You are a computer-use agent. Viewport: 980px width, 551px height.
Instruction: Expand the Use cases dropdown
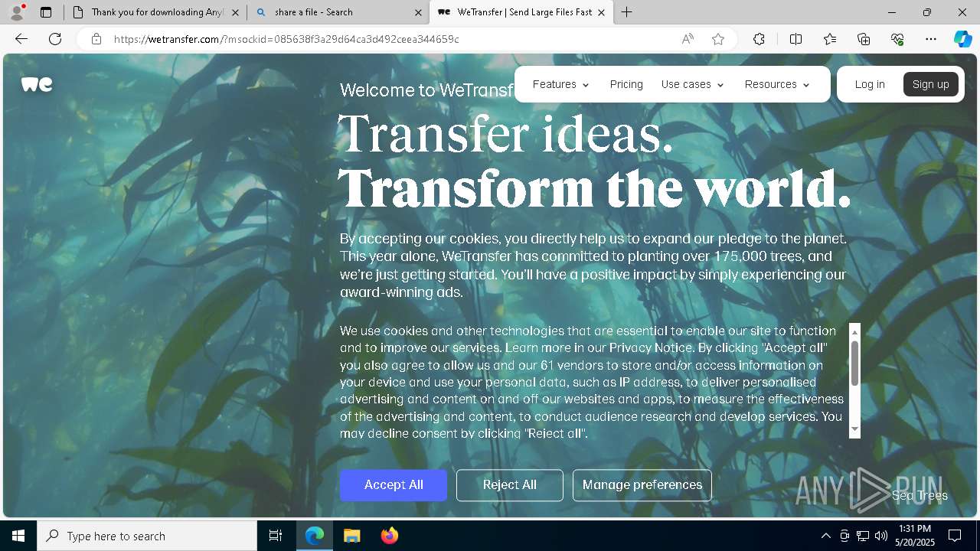[x=692, y=84]
